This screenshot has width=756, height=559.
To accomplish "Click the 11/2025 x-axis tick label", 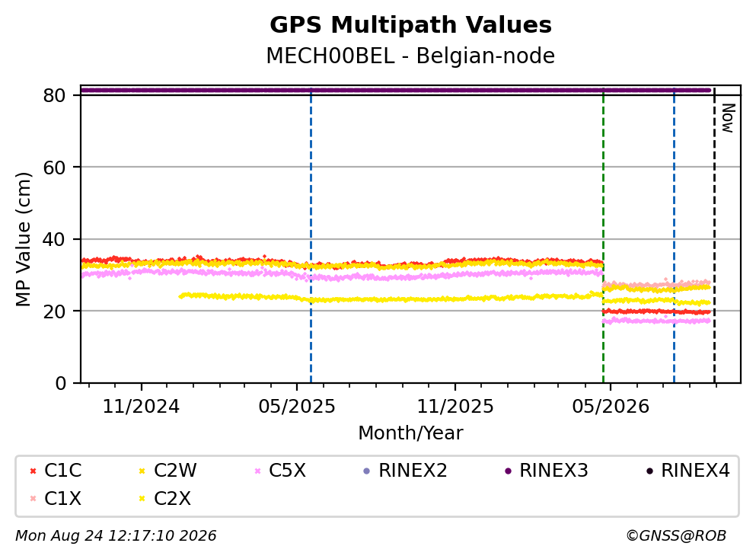I will click(x=455, y=407).
